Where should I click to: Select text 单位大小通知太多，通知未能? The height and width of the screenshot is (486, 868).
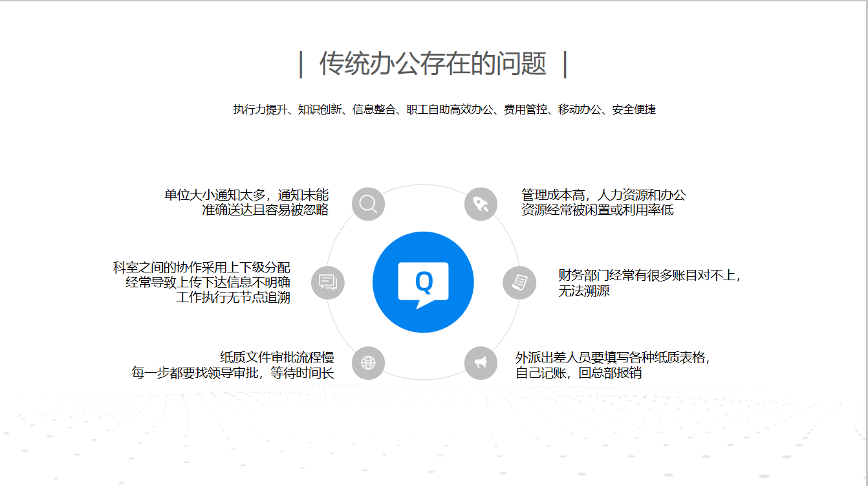tap(246, 195)
